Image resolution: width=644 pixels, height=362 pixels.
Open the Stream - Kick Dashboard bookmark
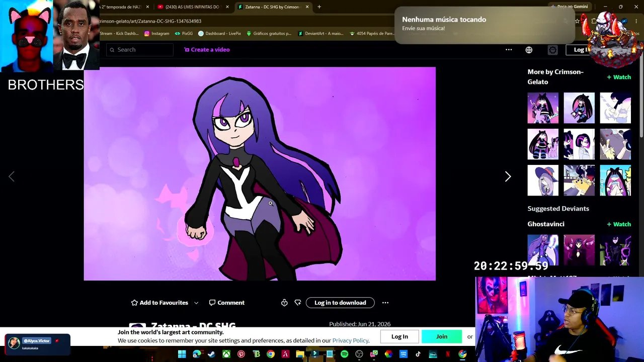119,34
